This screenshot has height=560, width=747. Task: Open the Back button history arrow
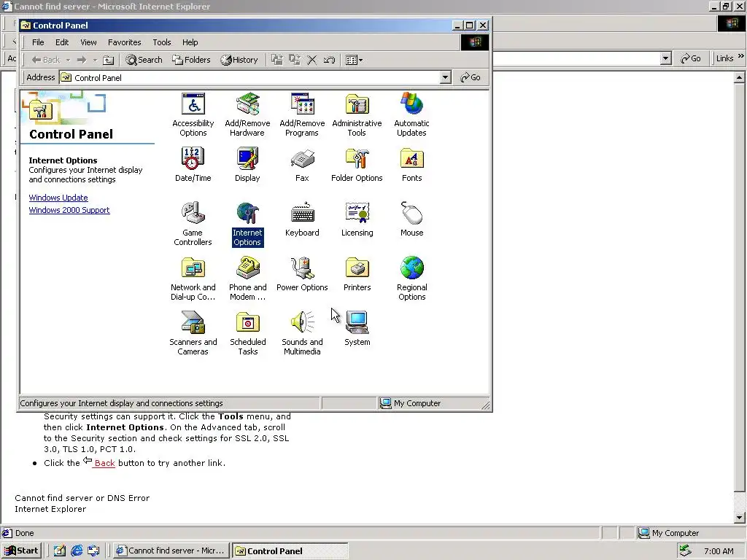[x=68, y=60]
